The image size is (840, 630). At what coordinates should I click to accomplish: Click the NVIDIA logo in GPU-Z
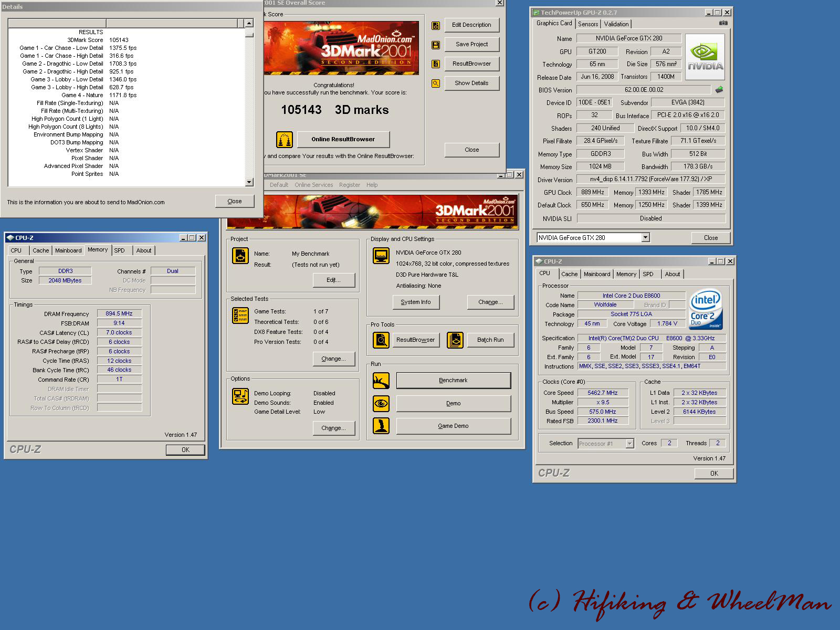(x=705, y=57)
